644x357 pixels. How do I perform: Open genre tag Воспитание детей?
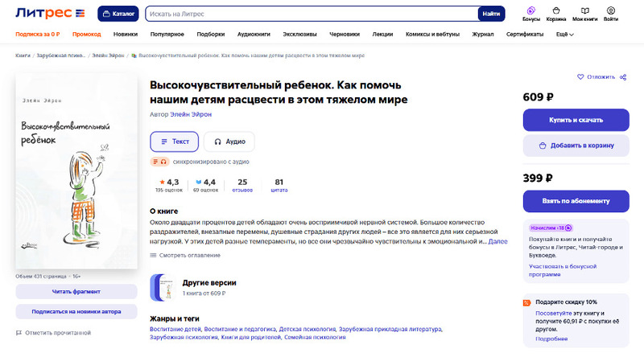pyautogui.click(x=175, y=329)
